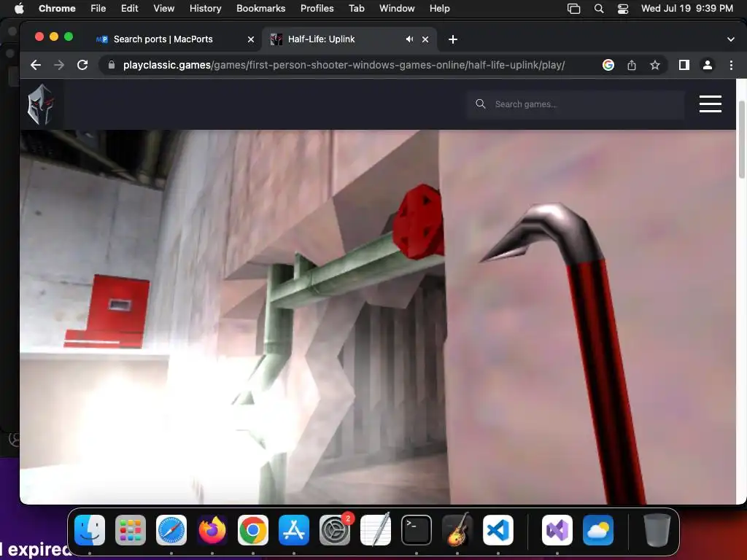Click the URL in the address bar

(344, 65)
